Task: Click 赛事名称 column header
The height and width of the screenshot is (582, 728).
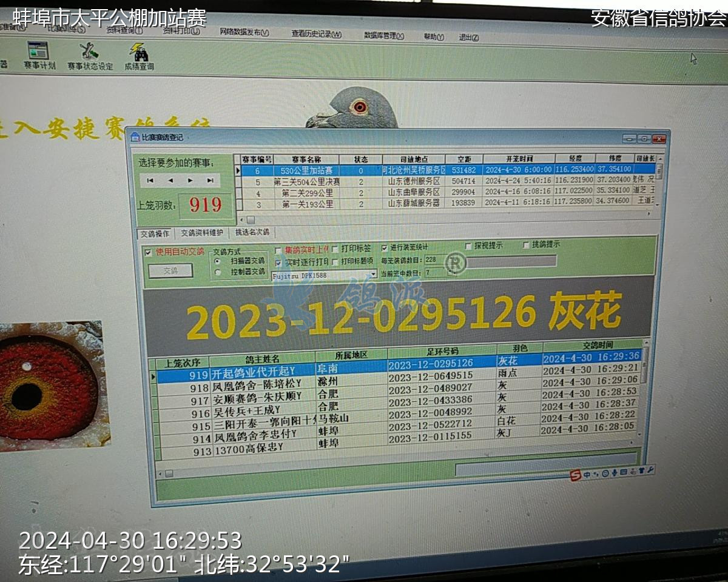Action: 306,159
